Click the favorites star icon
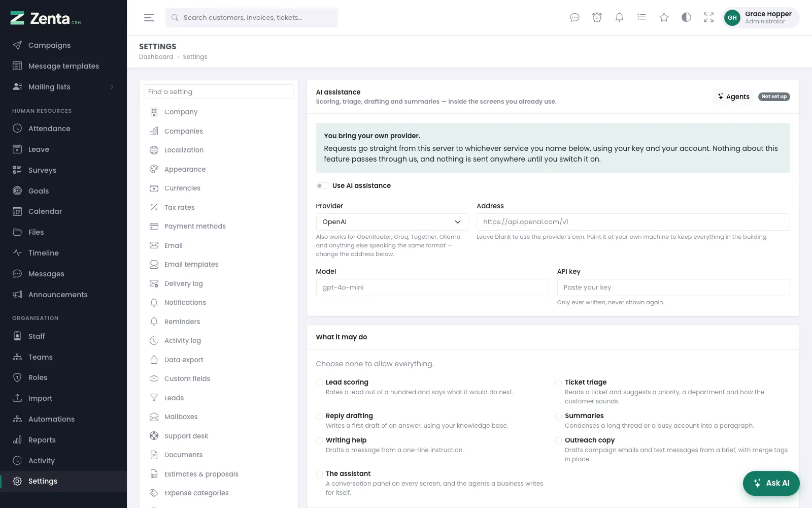Viewport: 812px width, 508px height. click(664, 18)
